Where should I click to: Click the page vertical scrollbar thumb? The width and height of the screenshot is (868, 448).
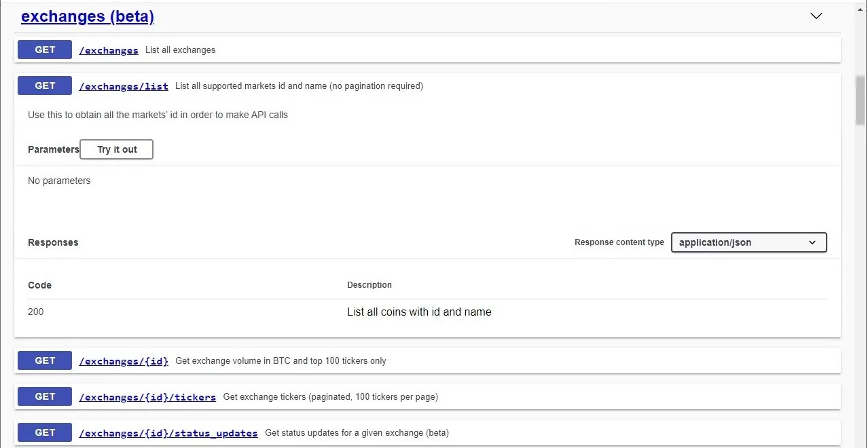tap(861, 102)
